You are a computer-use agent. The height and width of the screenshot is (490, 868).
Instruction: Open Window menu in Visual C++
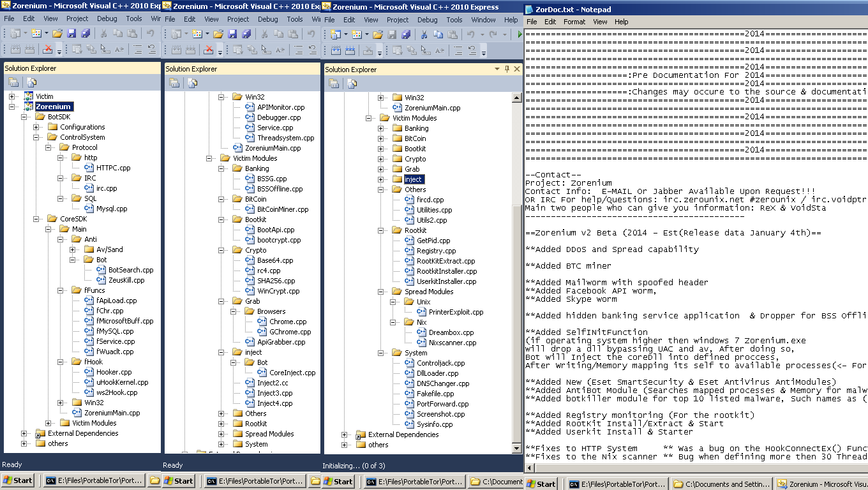[483, 20]
